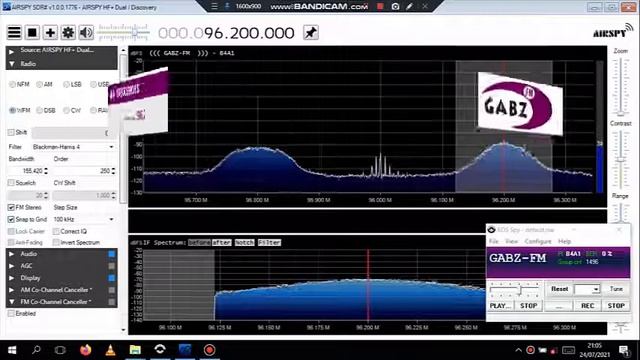Adjust the Zoom slider on the right
Viewport: 640px width, 360px height.
point(620,87)
